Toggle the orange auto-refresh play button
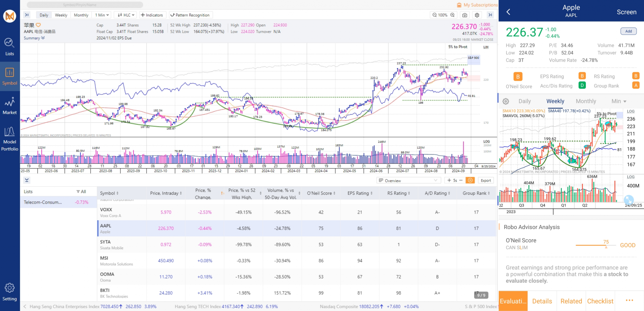 coord(470,180)
